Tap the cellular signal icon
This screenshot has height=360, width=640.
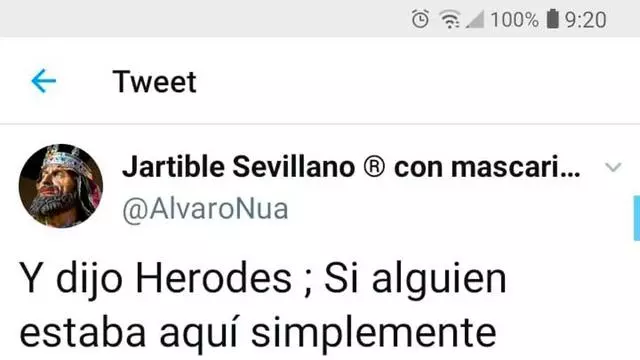pyautogui.click(x=475, y=20)
